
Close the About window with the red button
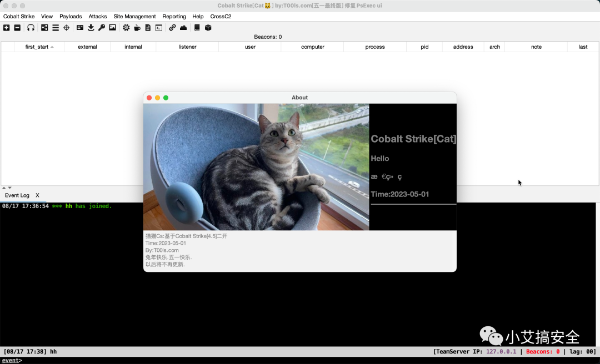point(149,98)
